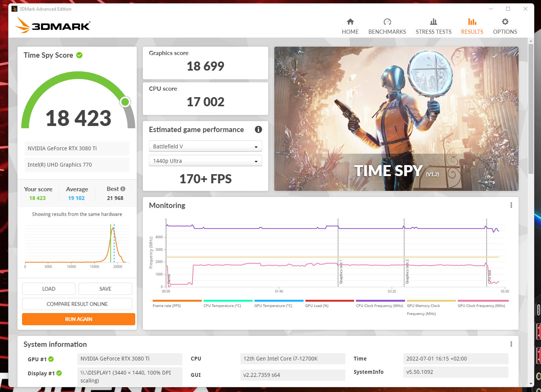Click green validation check beside Time Spy Score
541x392 pixels.
click(x=79, y=55)
